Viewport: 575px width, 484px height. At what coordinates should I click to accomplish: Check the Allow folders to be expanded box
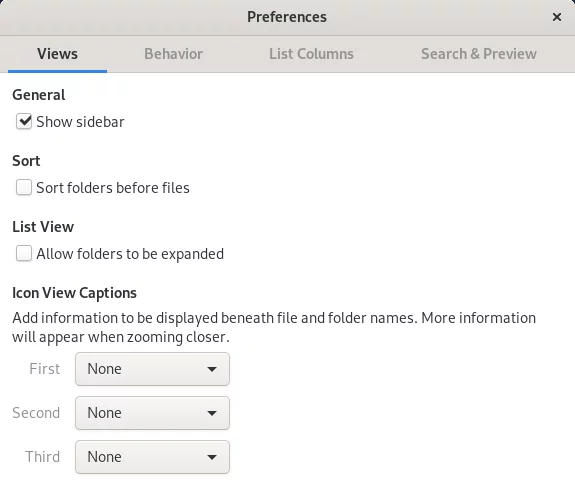[24, 253]
